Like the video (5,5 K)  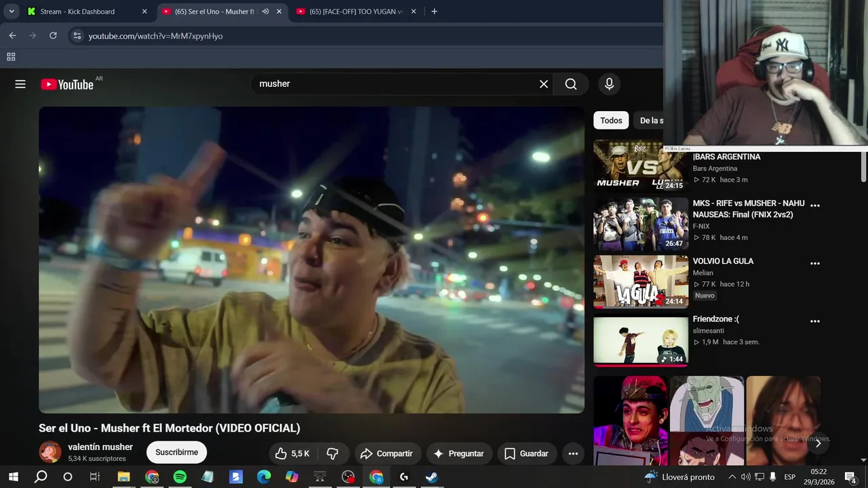click(292, 453)
